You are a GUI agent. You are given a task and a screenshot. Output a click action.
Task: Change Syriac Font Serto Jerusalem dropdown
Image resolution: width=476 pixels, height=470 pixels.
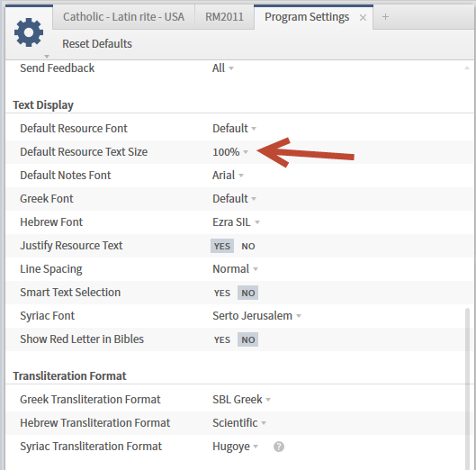point(256,316)
